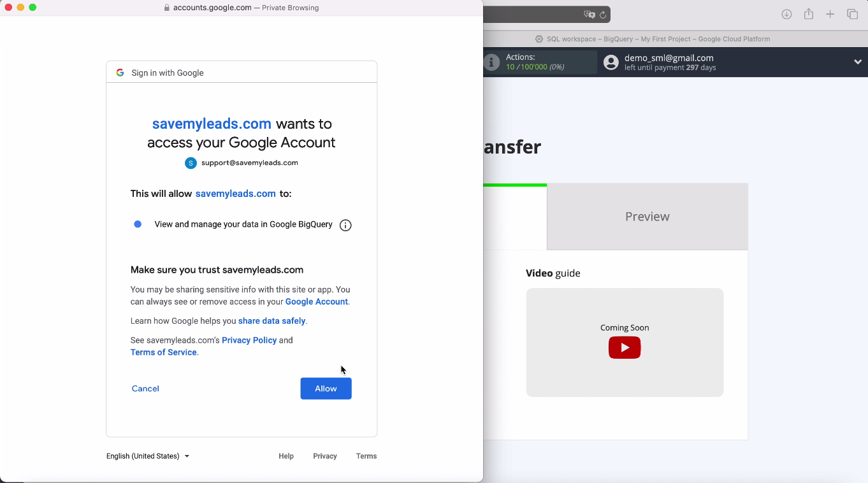Image resolution: width=868 pixels, height=483 pixels.
Task: Click the Cancel button
Action: (145, 389)
